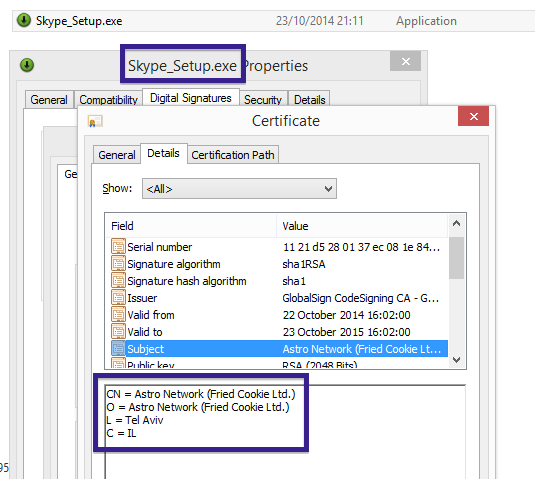This screenshot has height=479, width=535.
Task: Select the highlighted Subject row
Action: [x=279, y=349]
